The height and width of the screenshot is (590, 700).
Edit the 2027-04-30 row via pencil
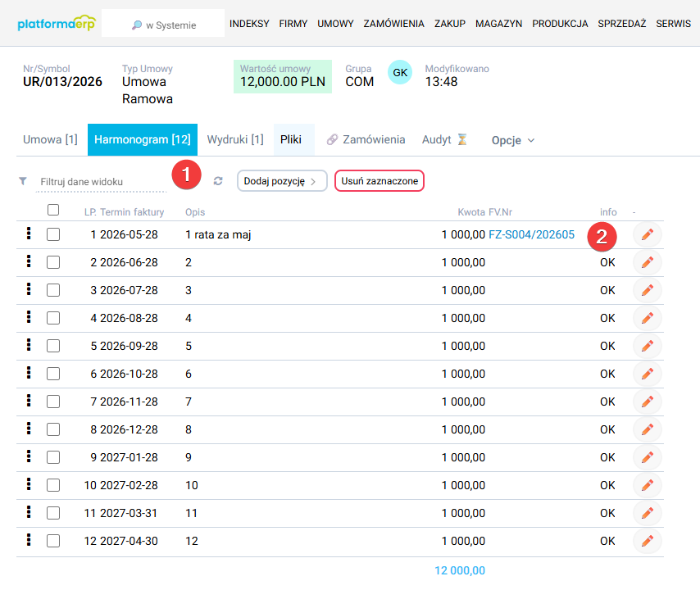point(648,541)
